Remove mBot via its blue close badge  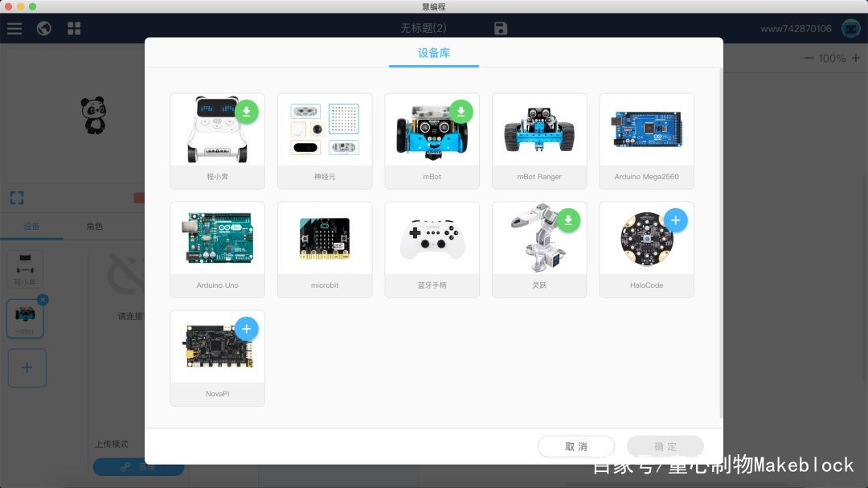click(x=43, y=300)
